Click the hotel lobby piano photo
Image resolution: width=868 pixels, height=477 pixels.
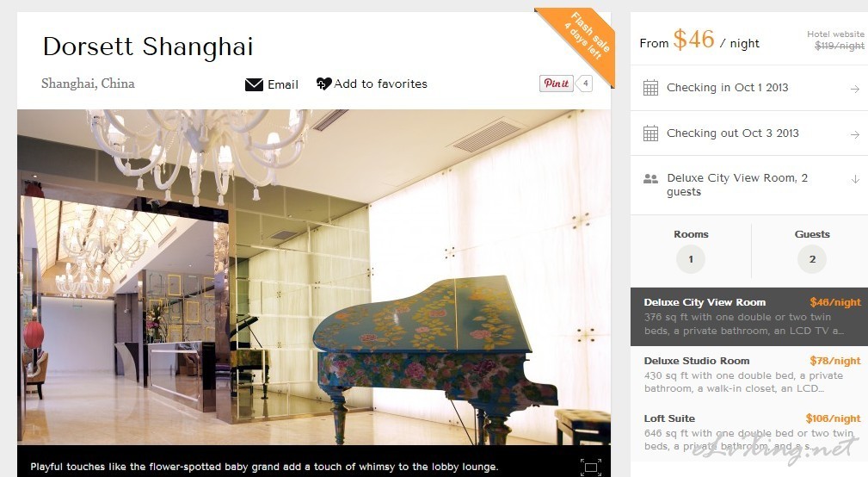314,277
